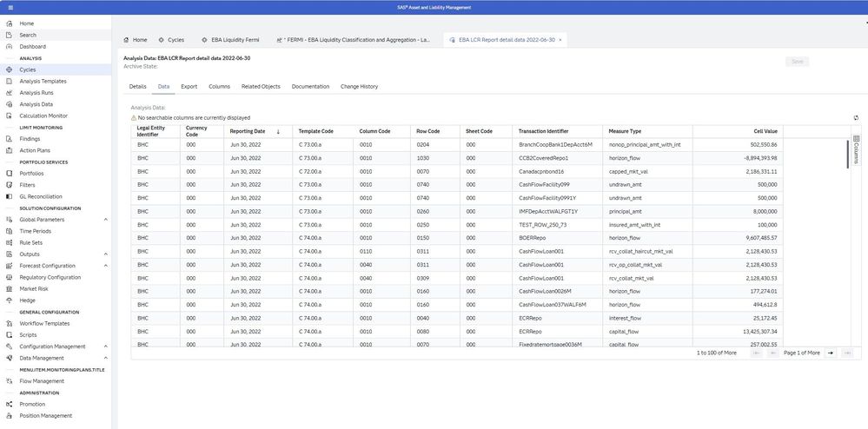This screenshot has height=429, width=868.
Task: Click the Time Periods icon
Action: click(x=9, y=231)
